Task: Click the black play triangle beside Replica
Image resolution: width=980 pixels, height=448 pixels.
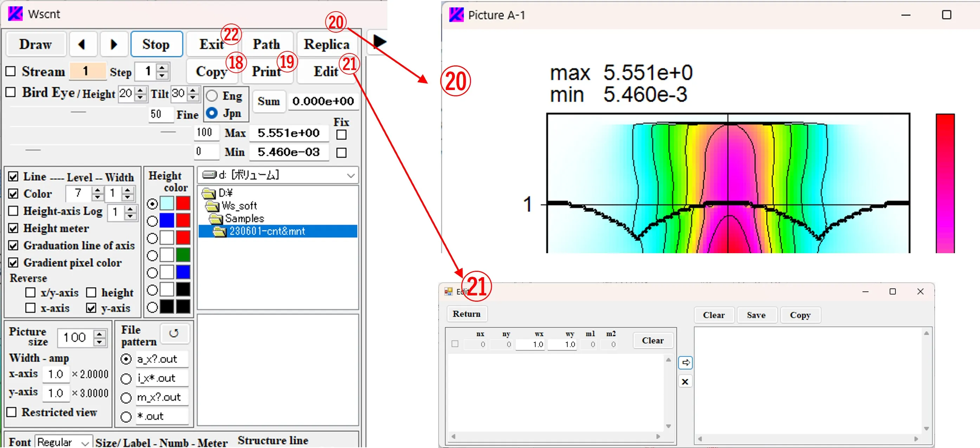Action: click(379, 41)
